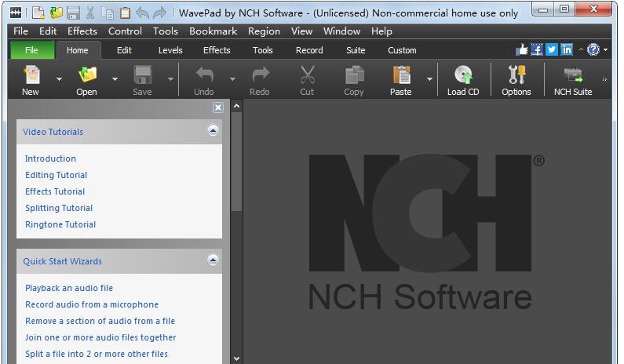This screenshot has height=364, width=624.
Task: Click the LinkedIn share icon
Action: coord(567,49)
